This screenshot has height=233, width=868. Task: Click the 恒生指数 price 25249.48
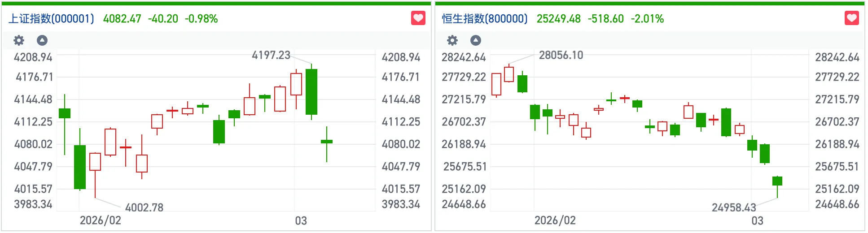[x=559, y=19]
